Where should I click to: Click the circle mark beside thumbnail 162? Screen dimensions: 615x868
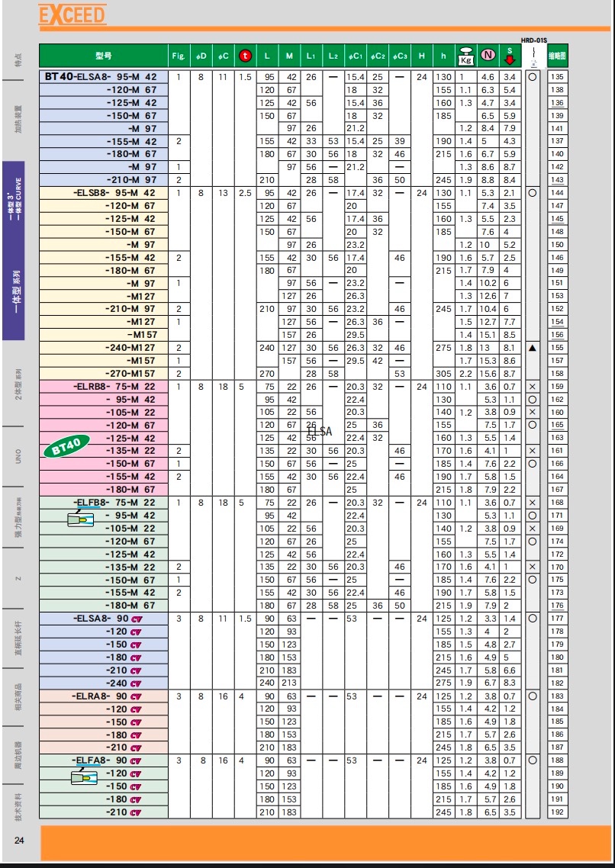click(532, 400)
